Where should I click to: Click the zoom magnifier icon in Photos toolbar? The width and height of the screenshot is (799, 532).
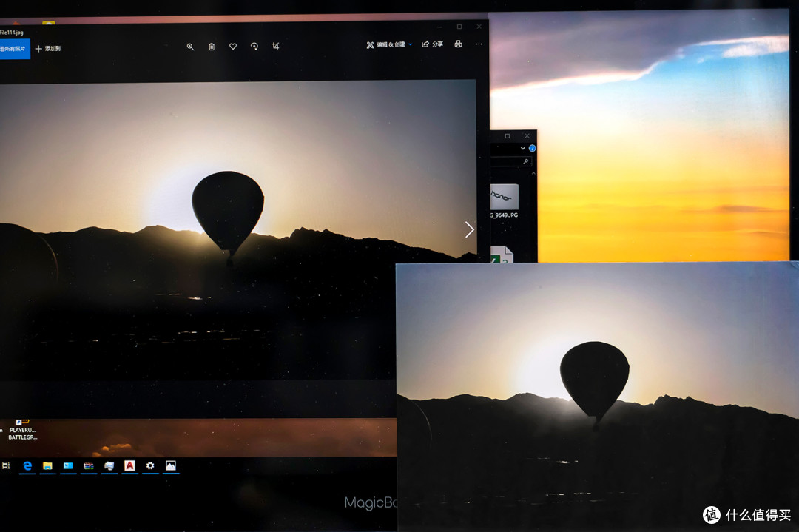190,47
